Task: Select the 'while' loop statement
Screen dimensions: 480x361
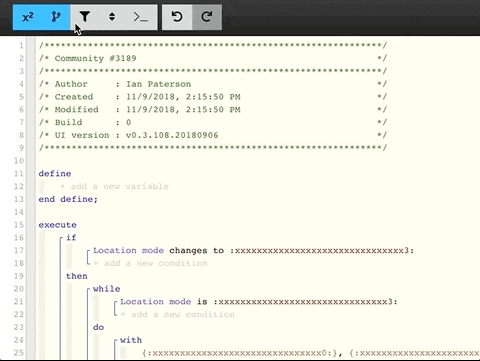Action: [x=107, y=289]
